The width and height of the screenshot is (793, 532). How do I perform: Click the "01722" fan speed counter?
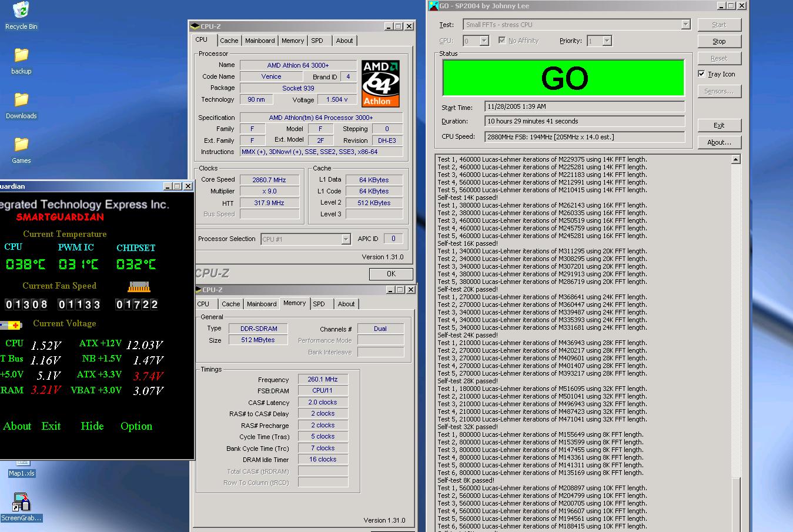click(137, 305)
